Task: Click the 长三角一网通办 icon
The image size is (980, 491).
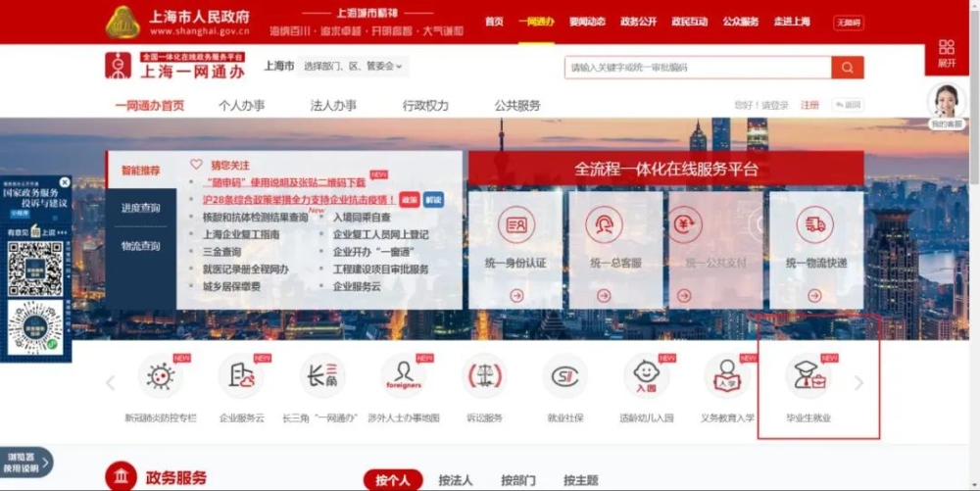Action: coord(321,377)
